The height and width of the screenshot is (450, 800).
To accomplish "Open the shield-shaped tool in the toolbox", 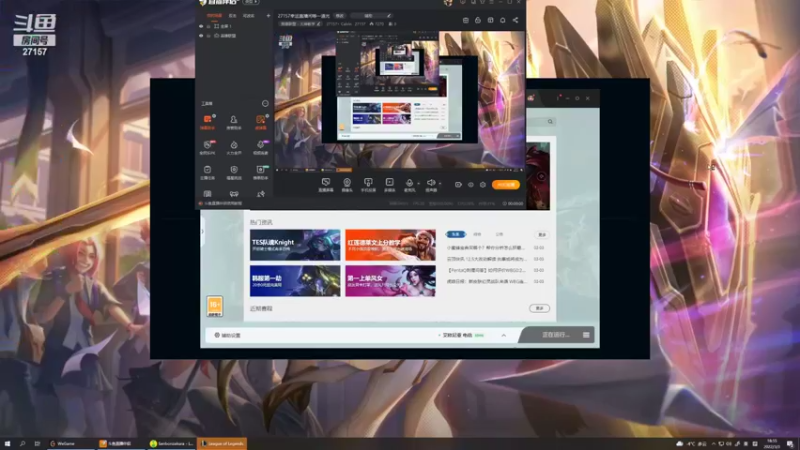I will (234, 172).
